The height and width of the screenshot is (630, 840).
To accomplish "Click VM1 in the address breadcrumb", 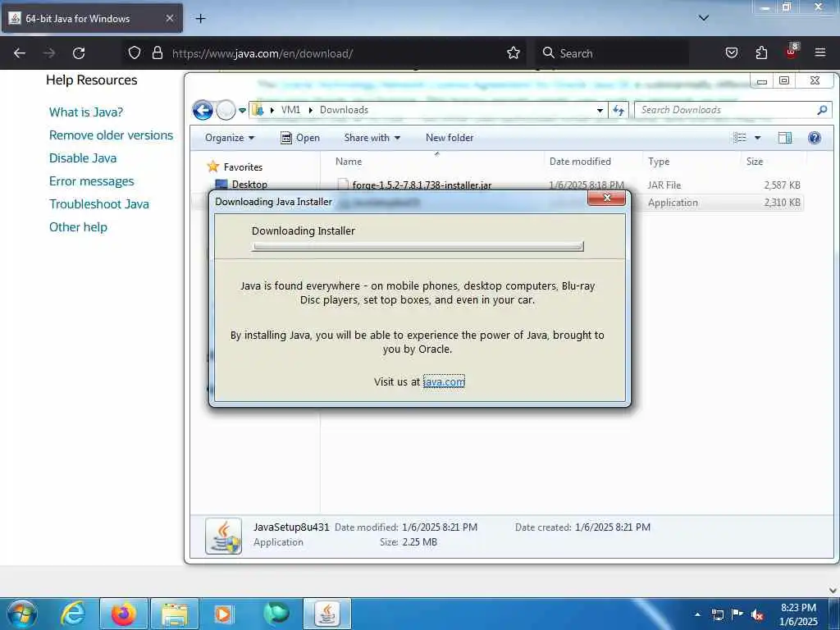I will [290, 110].
